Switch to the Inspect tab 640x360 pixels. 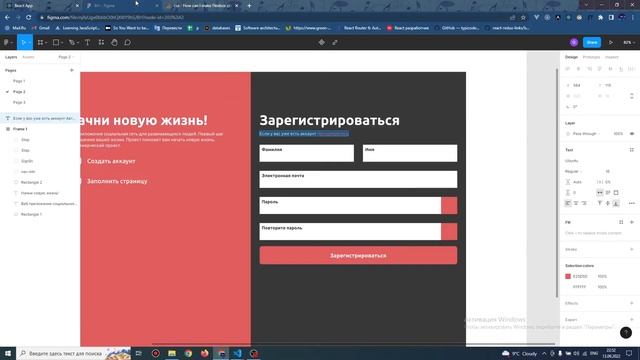point(611,57)
